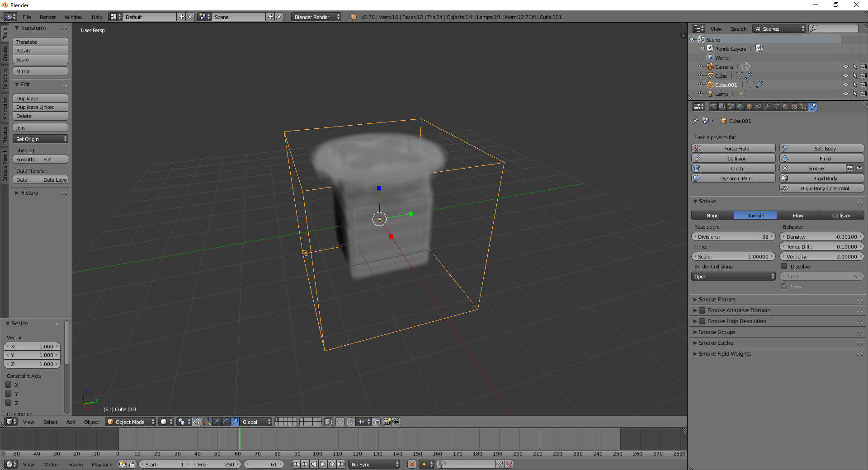Hide the Lamp object via eye icon
Image resolution: width=868 pixels, height=470 pixels.
point(845,94)
